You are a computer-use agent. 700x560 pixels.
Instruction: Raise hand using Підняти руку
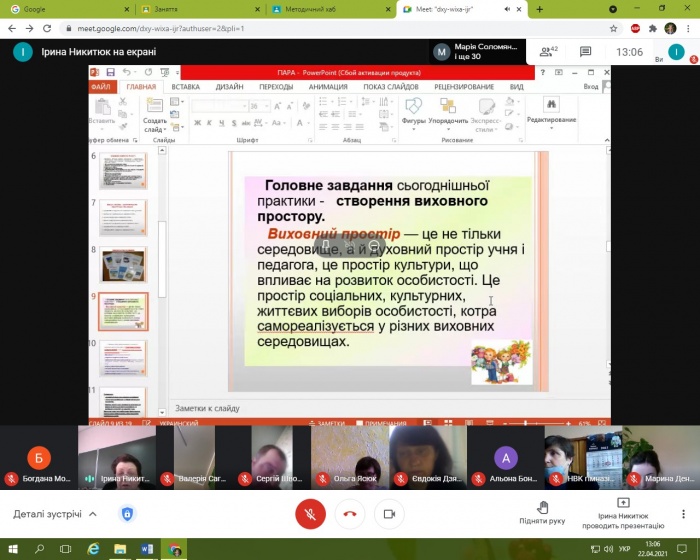tap(543, 513)
